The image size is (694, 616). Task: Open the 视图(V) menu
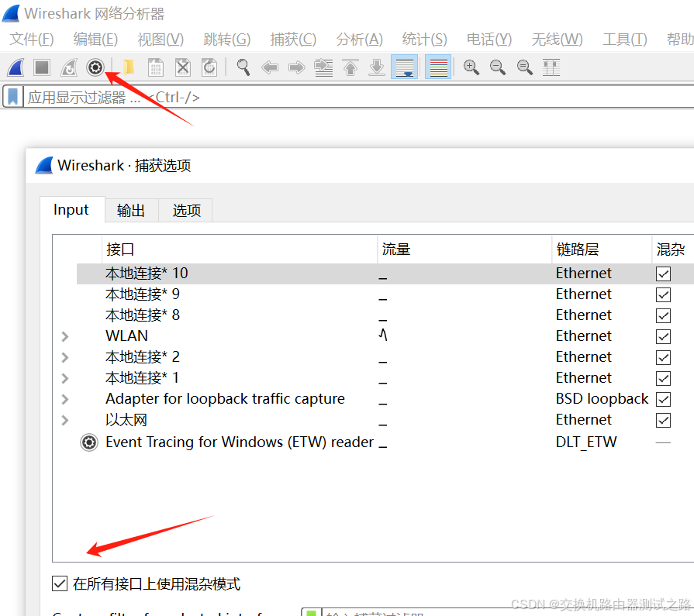click(161, 40)
